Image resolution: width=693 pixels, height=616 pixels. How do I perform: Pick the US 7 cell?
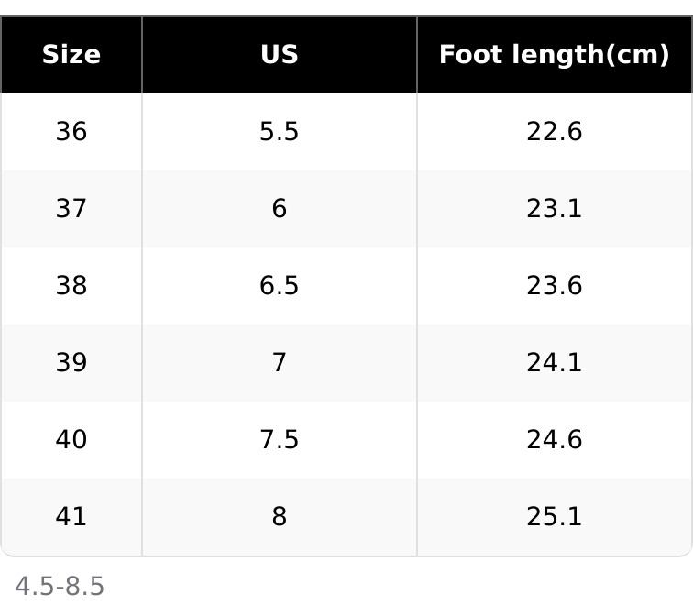click(279, 363)
